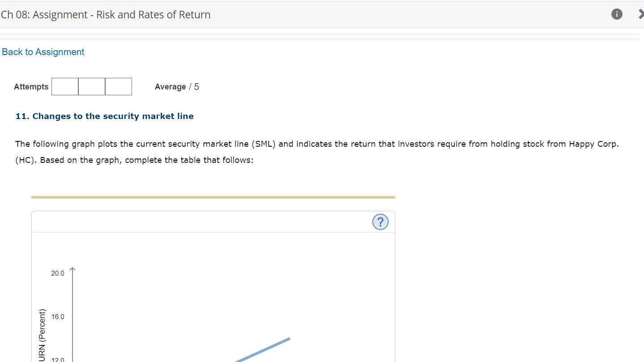Open the Back to Assignment link
This screenshot has width=644, height=362.
[x=43, y=51]
